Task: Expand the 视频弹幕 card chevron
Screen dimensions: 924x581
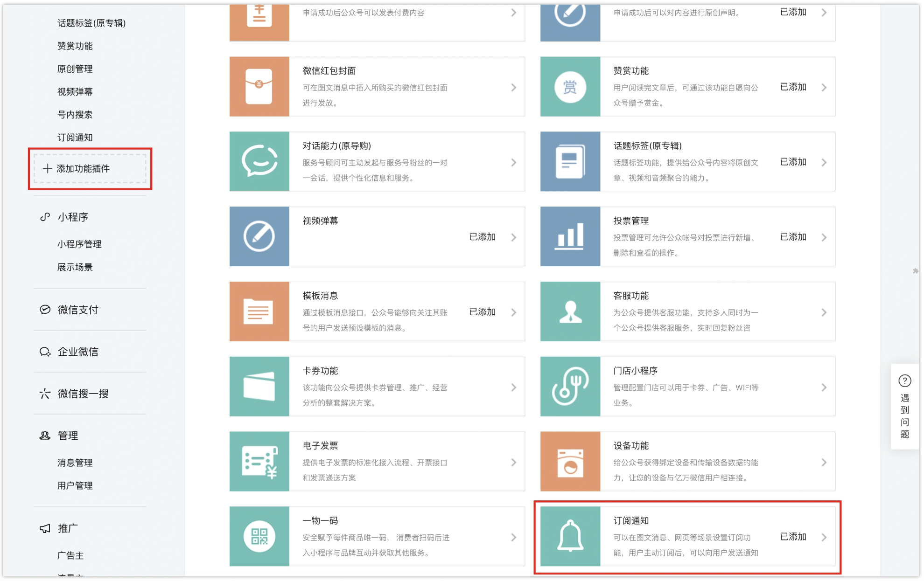Action: [x=513, y=237]
